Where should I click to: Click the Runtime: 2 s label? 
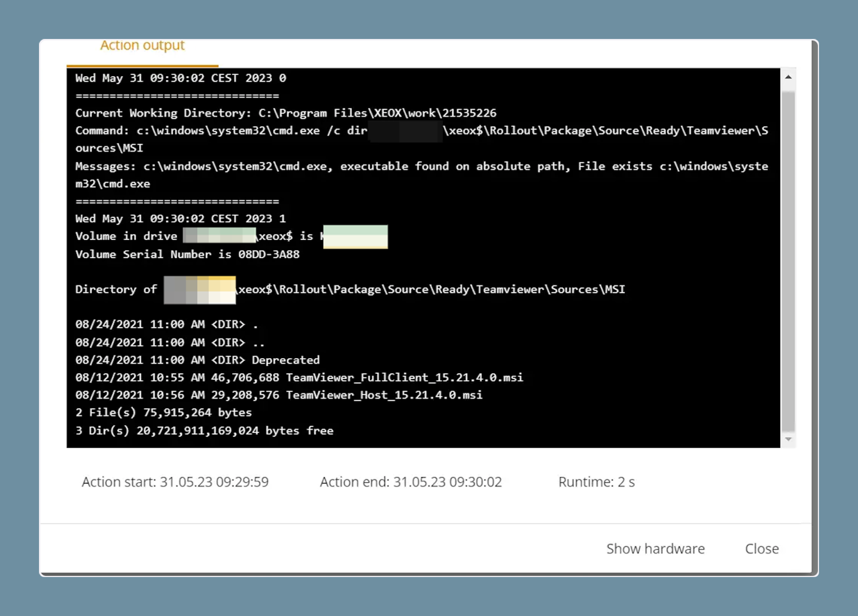596,482
